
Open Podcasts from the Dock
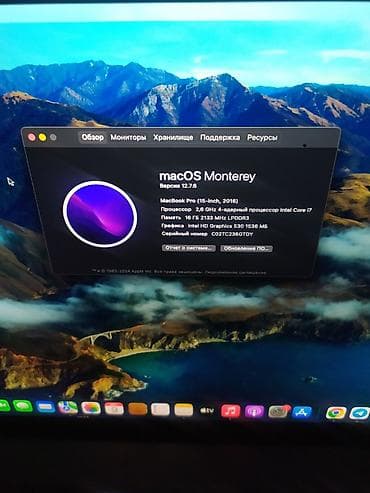point(254,412)
